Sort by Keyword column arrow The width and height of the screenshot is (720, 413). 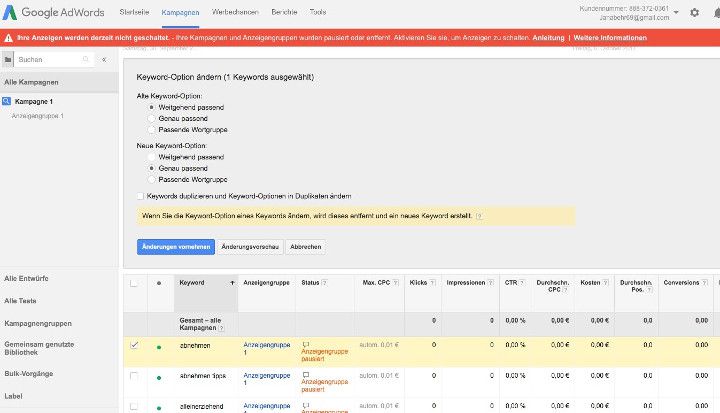coord(232,283)
